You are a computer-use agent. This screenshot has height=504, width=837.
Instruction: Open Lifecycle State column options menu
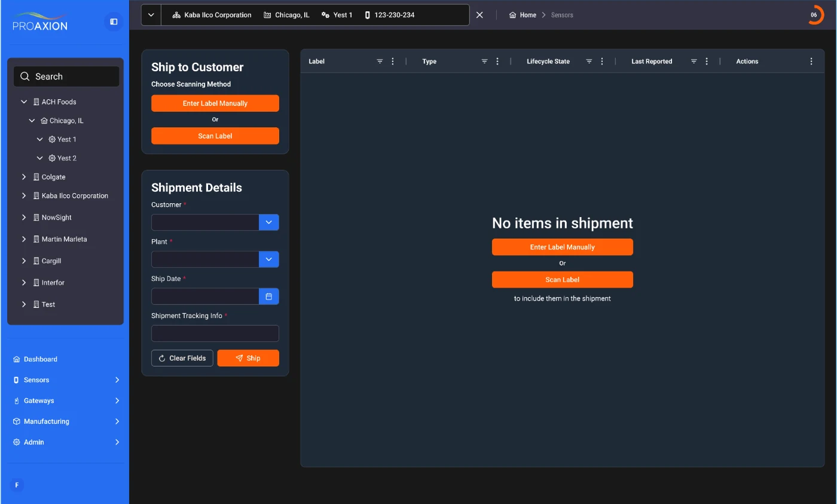pyautogui.click(x=602, y=62)
